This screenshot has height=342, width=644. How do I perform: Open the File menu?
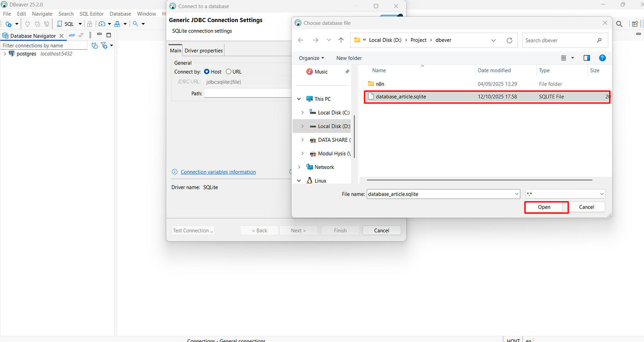7,14
